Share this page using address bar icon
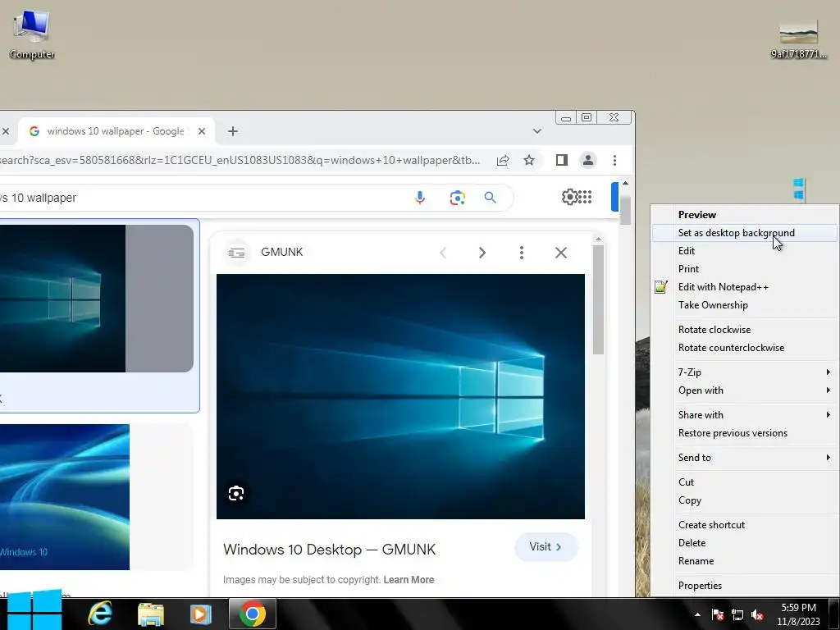The image size is (840, 630). (x=503, y=160)
